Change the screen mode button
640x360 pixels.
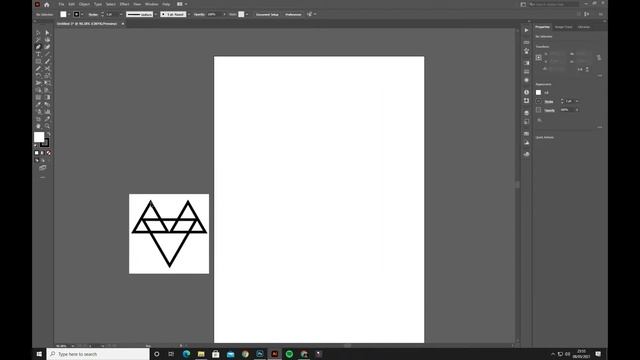point(42,168)
